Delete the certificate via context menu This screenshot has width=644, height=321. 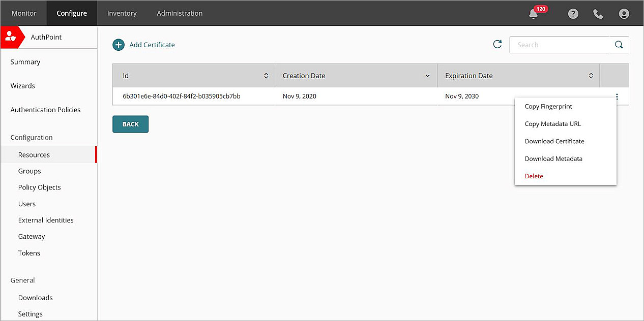(534, 176)
